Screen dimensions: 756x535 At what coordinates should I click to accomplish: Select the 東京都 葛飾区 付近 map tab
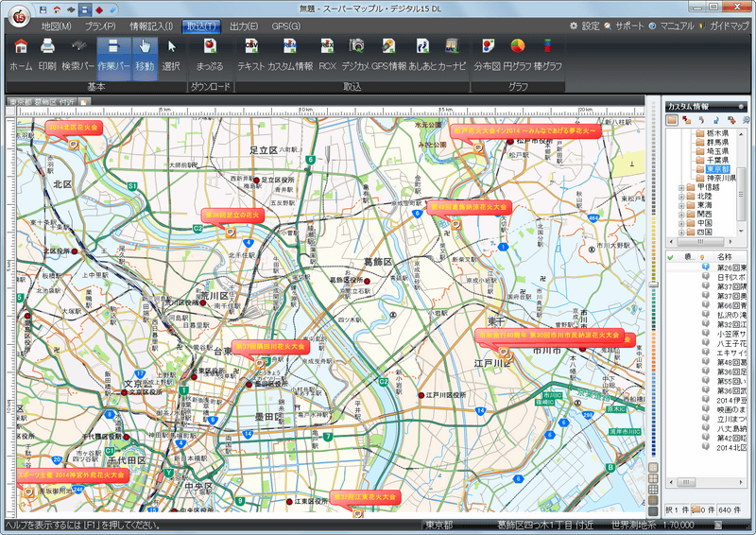coord(42,102)
